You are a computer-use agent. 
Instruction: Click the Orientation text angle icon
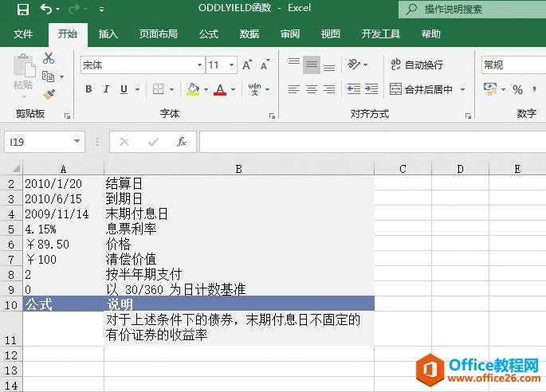coord(354,65)
